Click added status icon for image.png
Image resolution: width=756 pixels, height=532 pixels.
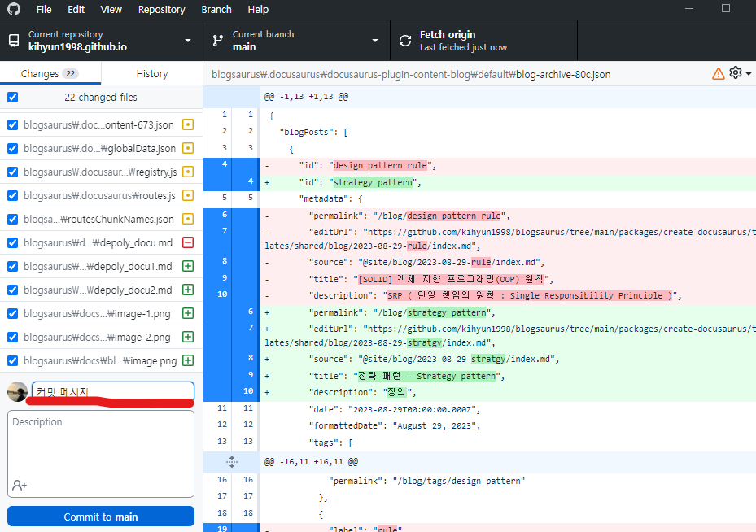(x=188, y=361)
